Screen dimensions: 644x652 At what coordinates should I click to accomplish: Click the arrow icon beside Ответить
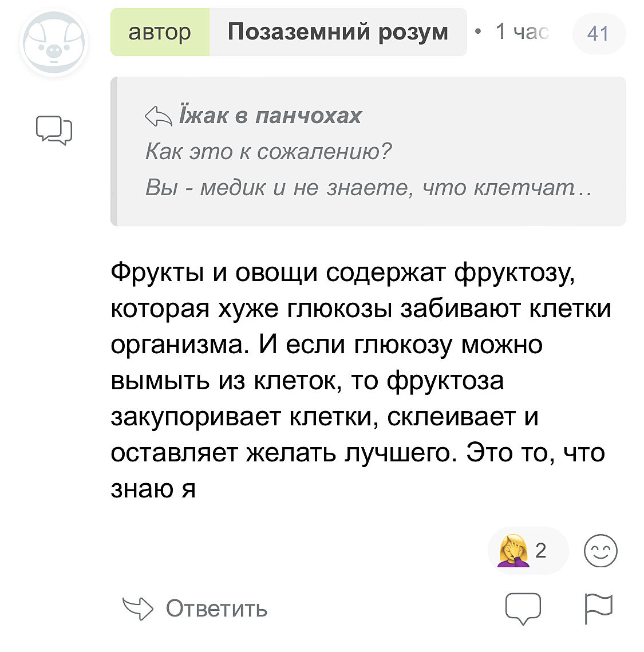point(138,608)
